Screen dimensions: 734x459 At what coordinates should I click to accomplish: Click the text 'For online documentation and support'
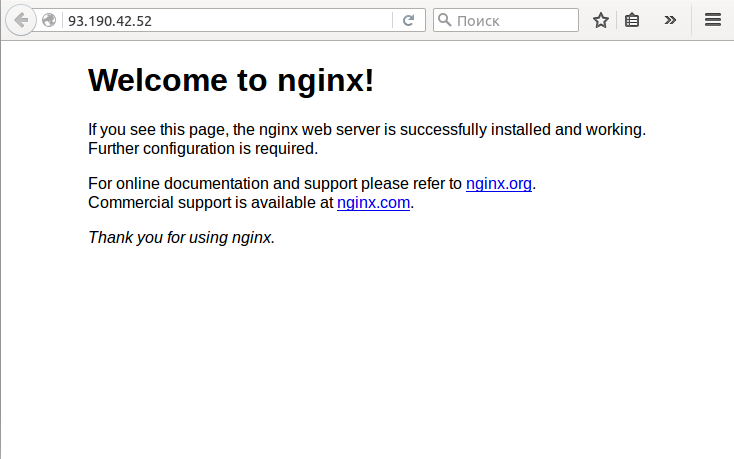click(223, 183)
